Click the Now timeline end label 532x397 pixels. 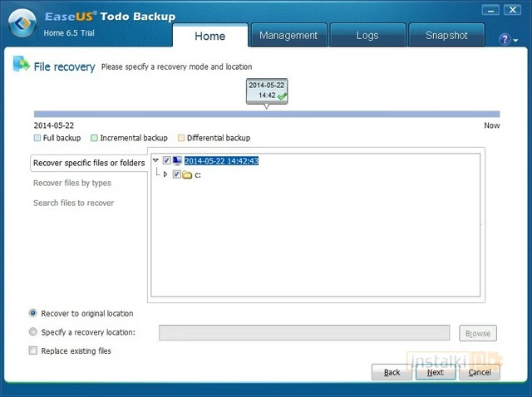click(491, 125)
